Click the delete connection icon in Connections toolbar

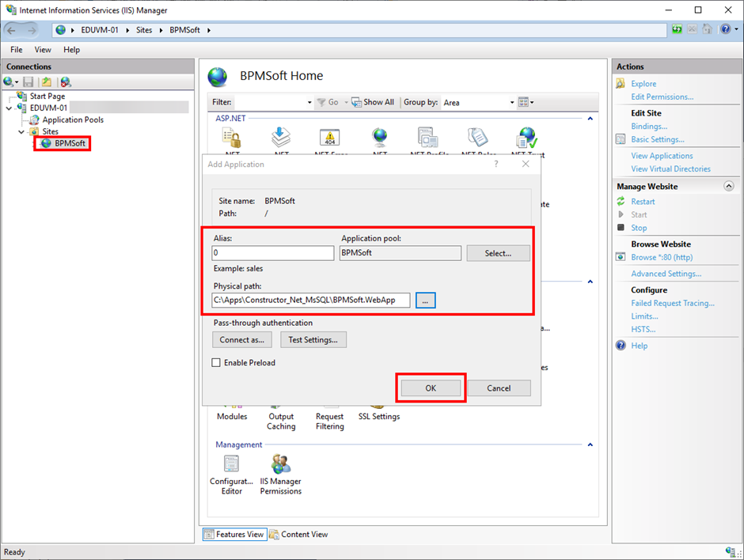[66, 82]
